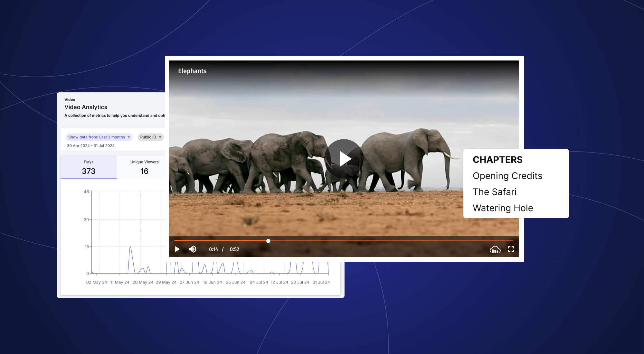The height and width of the screenshot is (354, 644).
Task: Click the 'Elephants' video title
Action: [193, 71]
